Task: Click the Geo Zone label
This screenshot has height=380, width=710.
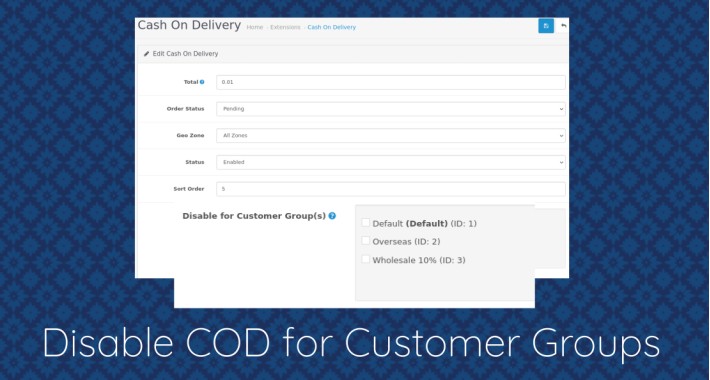Action: point(191,135)
